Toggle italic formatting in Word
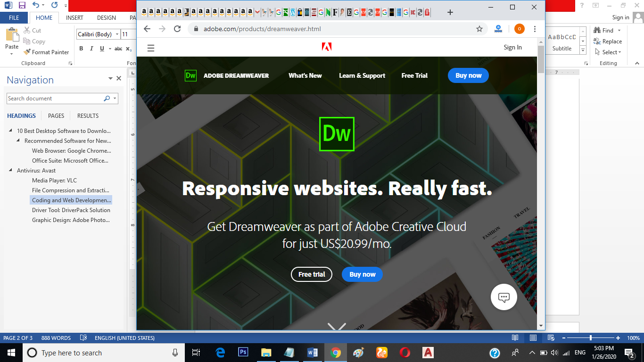This screenshot has height=362, width=644. [x=91, y=49]
